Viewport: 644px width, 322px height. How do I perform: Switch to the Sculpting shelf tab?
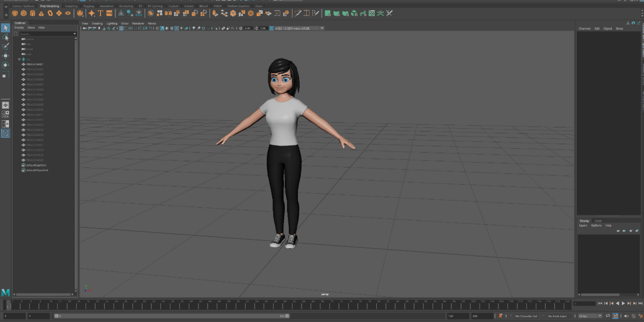tap(71, 6)
